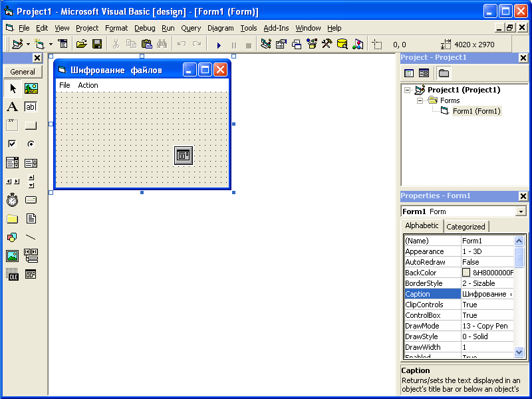Select the CommandButton control tool
The height and width of the screenshot is (399, 532).
click(31, 125)
